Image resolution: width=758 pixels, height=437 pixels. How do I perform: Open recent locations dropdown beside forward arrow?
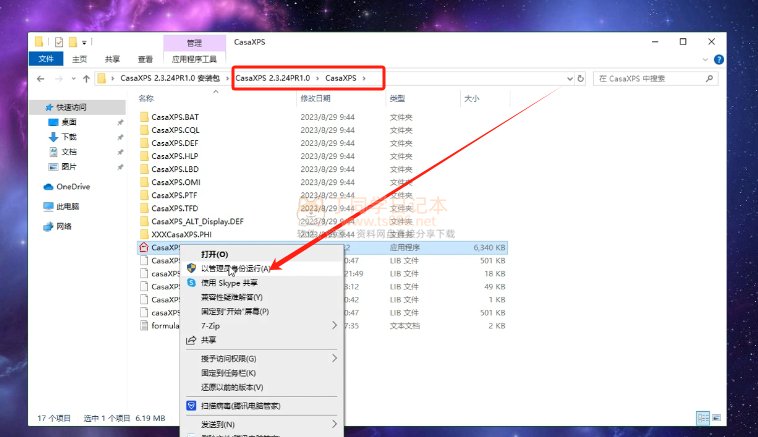pos(73,78)
